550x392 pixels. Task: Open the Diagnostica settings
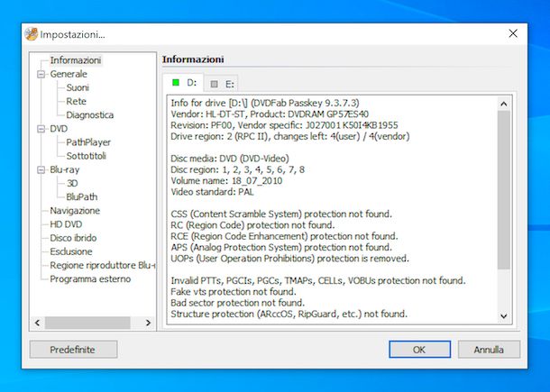[x=90, y=115]
